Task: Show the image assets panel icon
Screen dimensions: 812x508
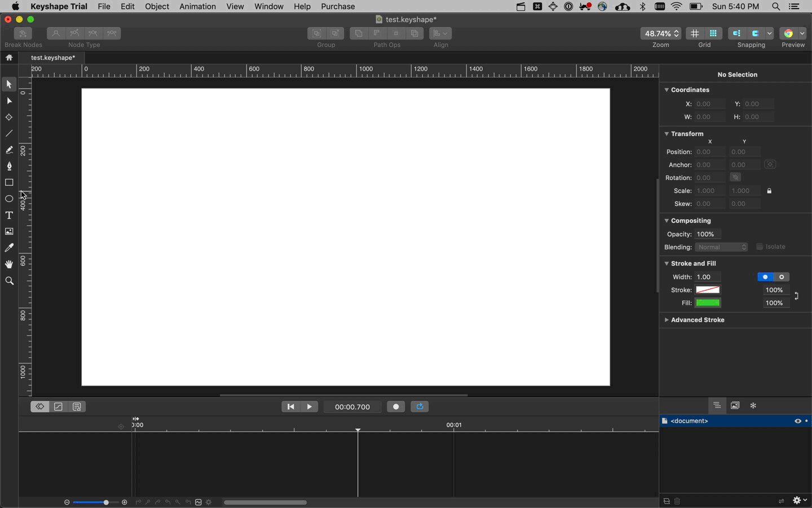Action: [x=735, y=405]
